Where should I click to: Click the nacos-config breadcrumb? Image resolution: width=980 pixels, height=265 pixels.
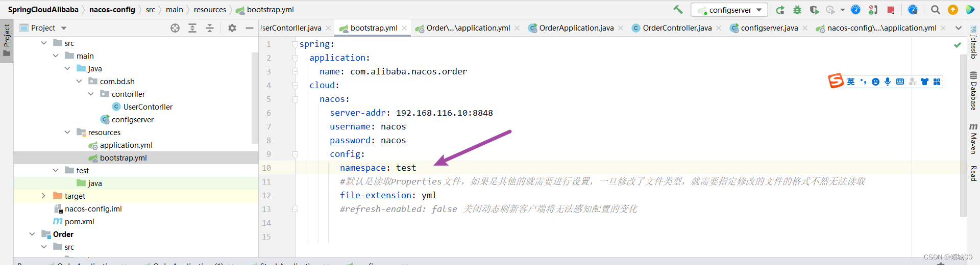(x=112, y=10)
